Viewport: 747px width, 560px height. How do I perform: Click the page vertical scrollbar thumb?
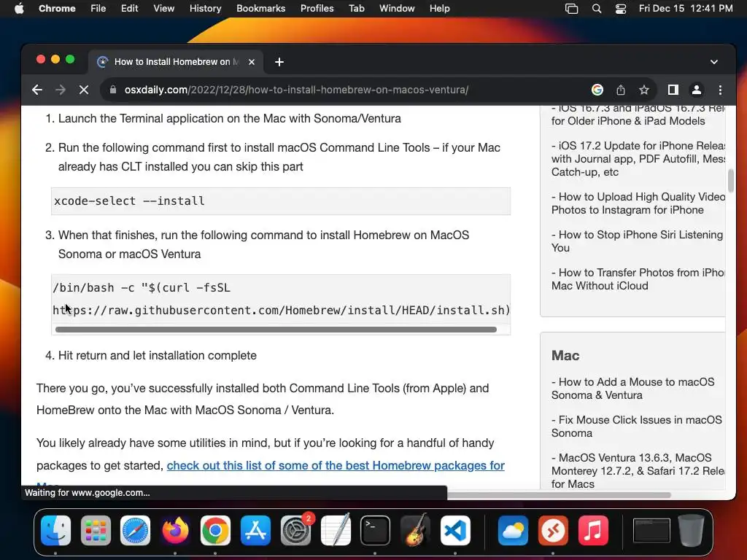pos(730,180)
